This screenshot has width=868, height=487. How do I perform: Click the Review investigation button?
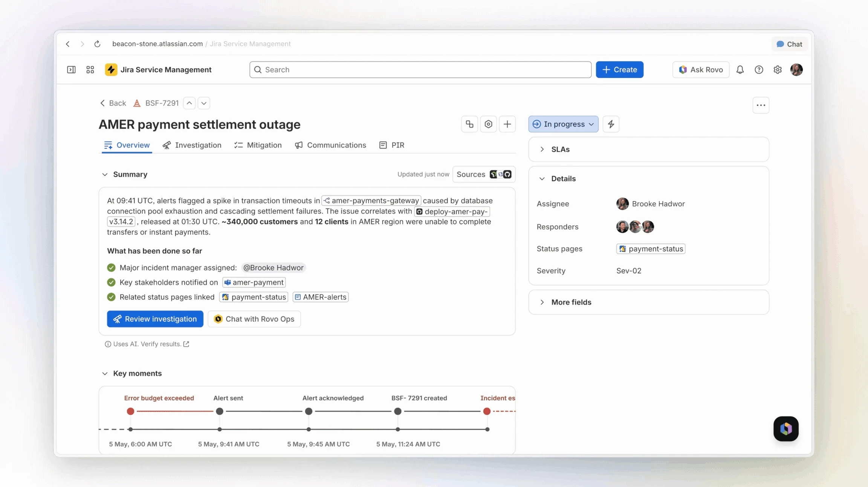click(155, 319)
